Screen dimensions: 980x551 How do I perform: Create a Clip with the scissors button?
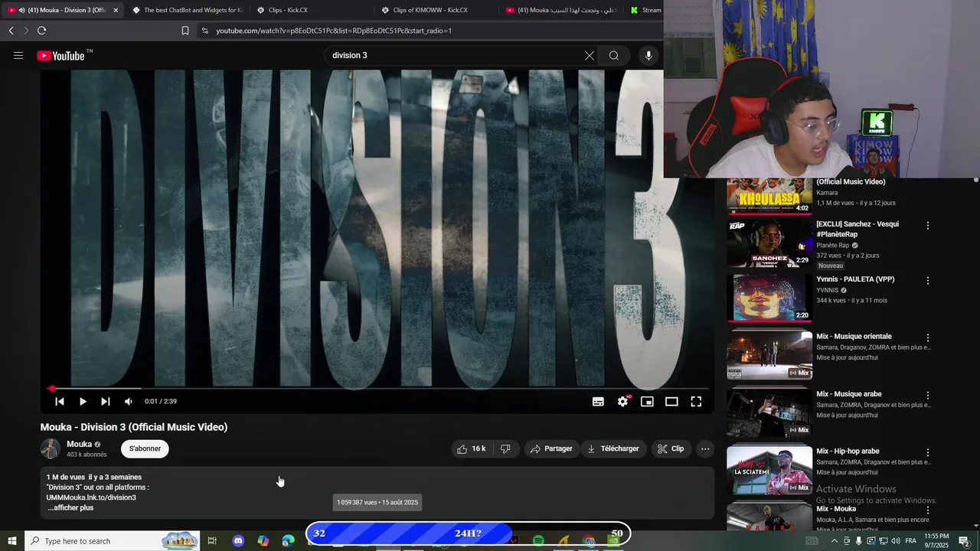pos(671,448)
